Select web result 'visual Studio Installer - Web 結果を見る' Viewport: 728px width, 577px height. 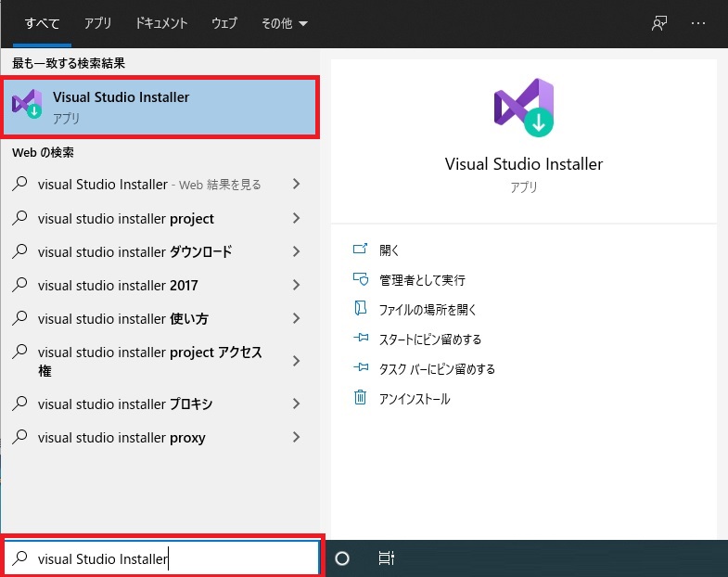[x=160, y=185]
